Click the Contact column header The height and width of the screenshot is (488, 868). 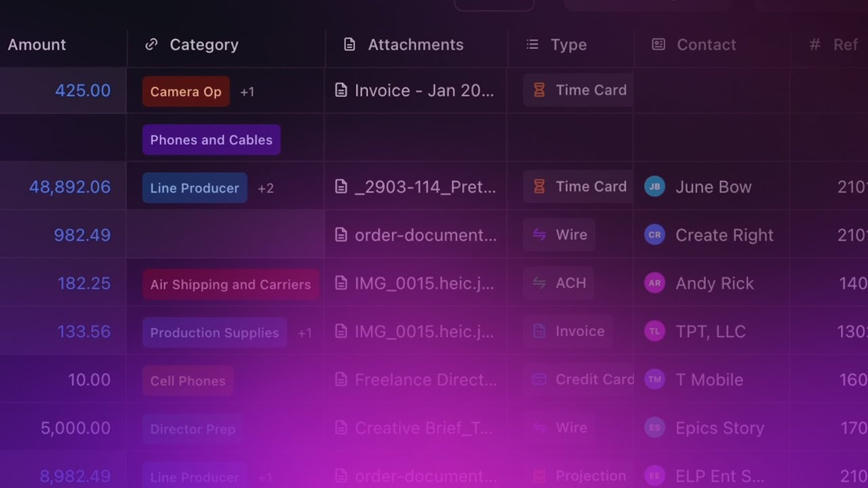click(706, 45)
